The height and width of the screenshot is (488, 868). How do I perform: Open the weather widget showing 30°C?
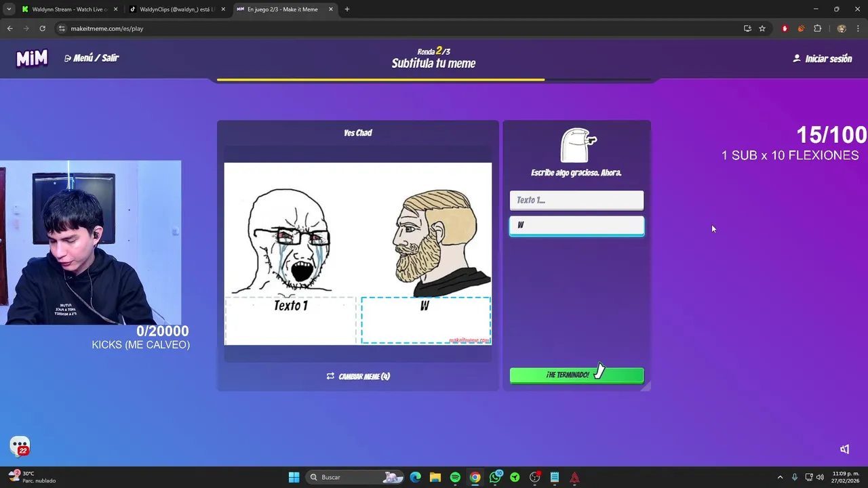[31, 477]
